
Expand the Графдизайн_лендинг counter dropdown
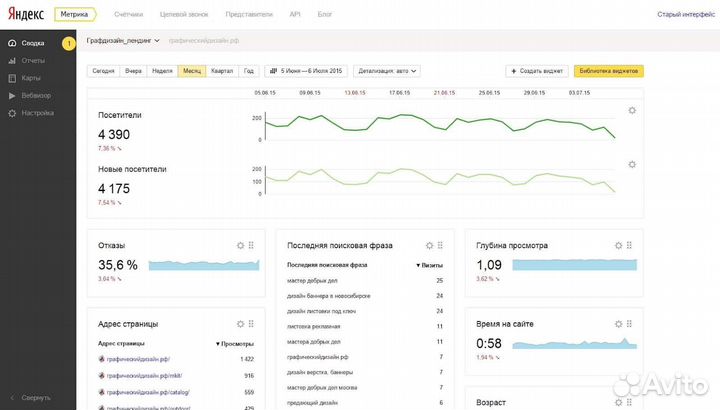click(x=123, y=43)
